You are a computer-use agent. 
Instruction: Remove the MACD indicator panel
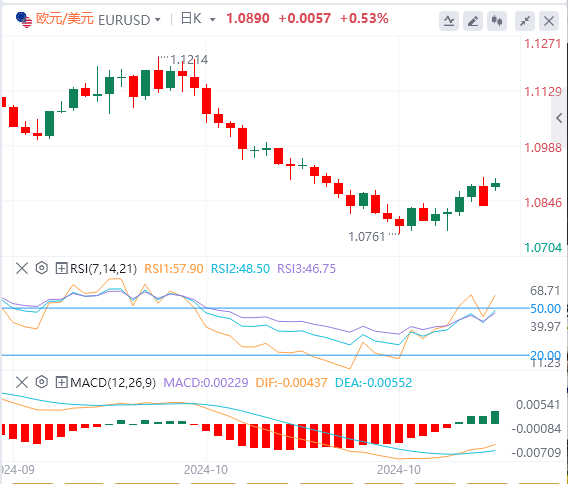tap(22, 382)
